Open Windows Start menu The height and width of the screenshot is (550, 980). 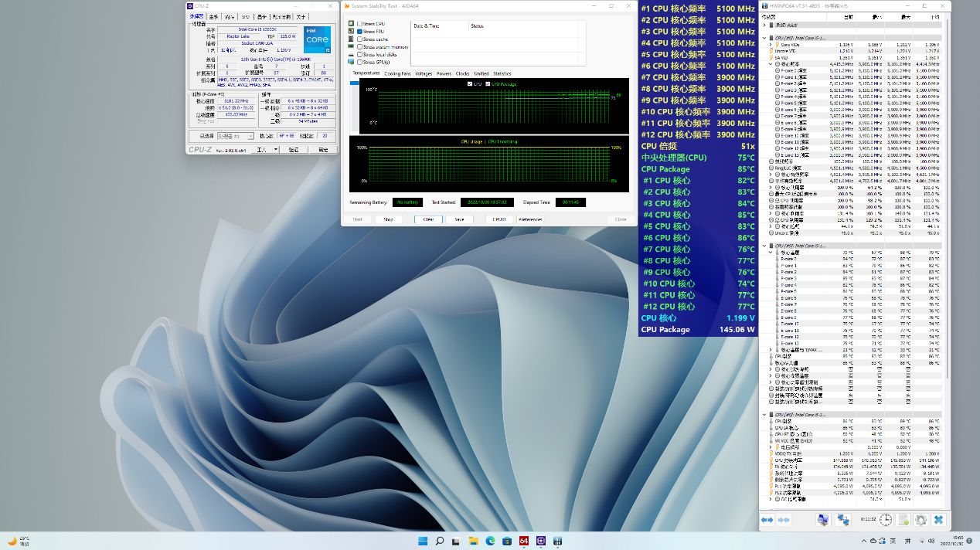pyautogui.click(x=422, y=541)
